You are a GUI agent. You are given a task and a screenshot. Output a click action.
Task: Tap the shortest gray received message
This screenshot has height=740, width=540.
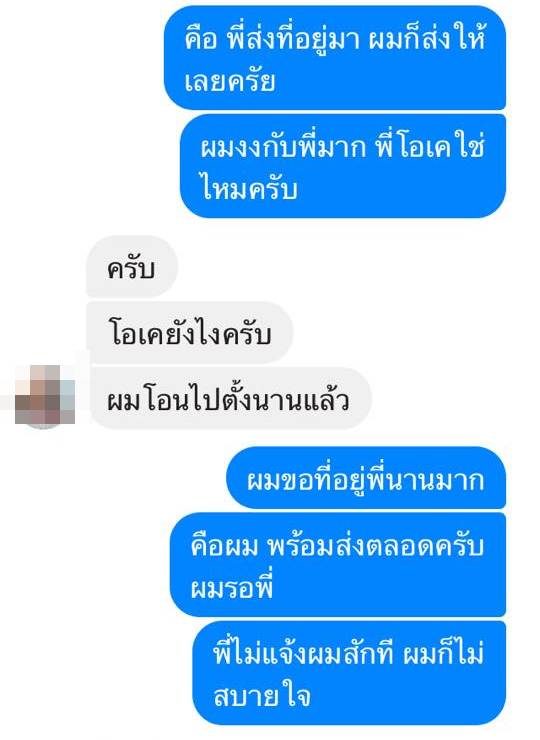pyautogui.click(x=132, y=267)
